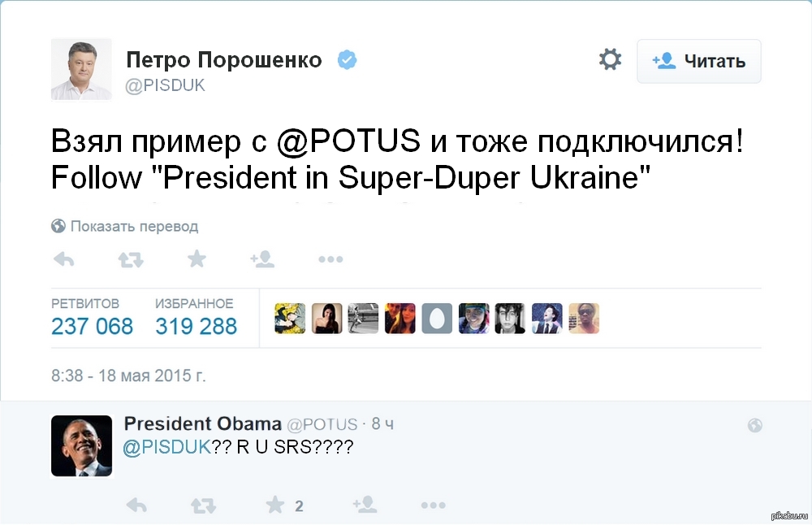
Task: Retweet the main tweet
Action: click(x=130, y=260)
